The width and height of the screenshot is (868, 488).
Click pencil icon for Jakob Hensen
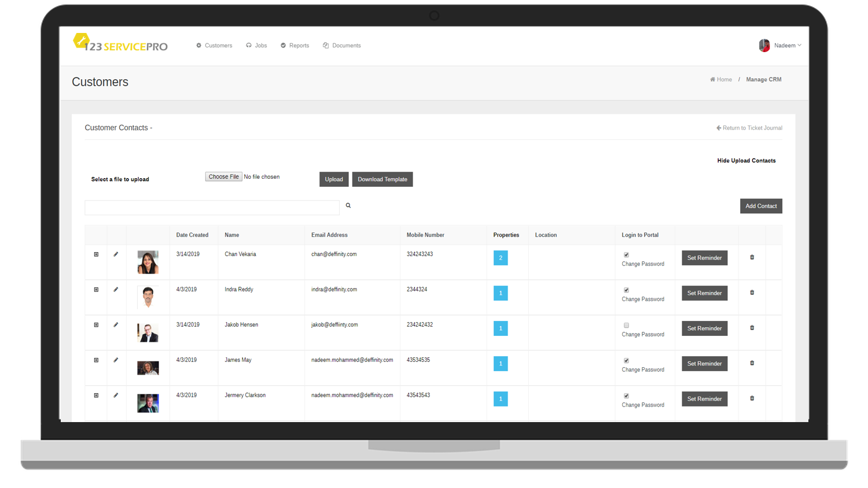116,325
